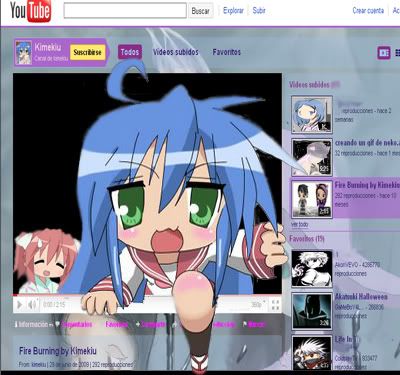Screen dimensions: 400x375
Task: Switch to the grid view icon
Action: [397, 53]
